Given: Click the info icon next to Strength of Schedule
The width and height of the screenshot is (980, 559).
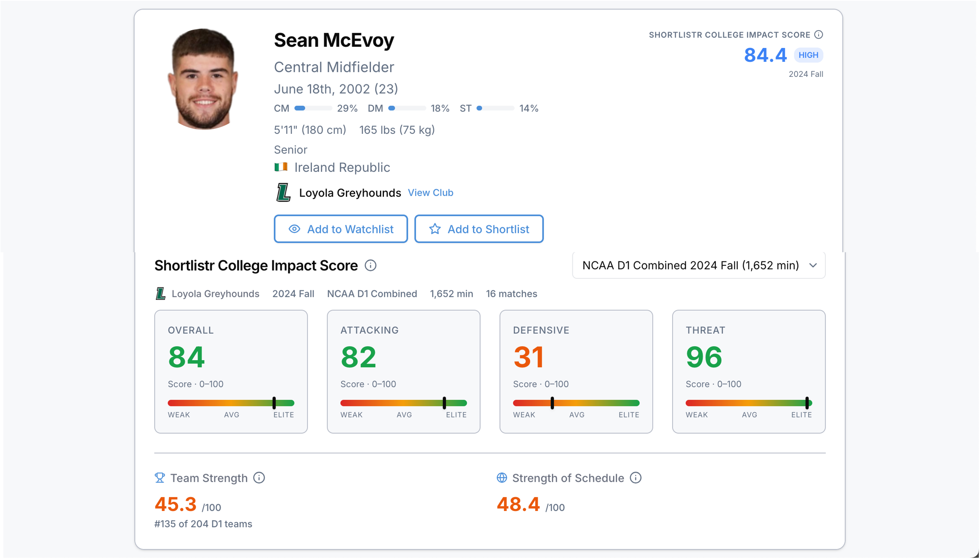Looking at the screenshot, I should [x=636, y=478].
